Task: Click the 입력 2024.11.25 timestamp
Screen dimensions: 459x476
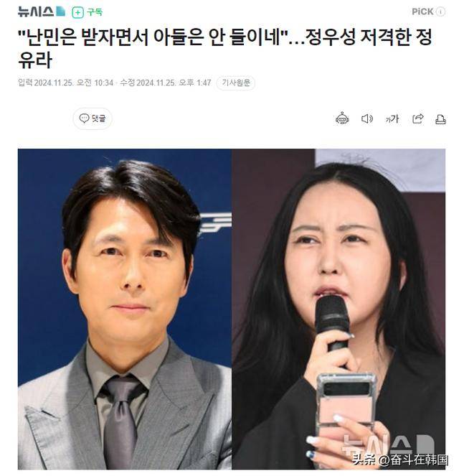Action: point(65,83)
